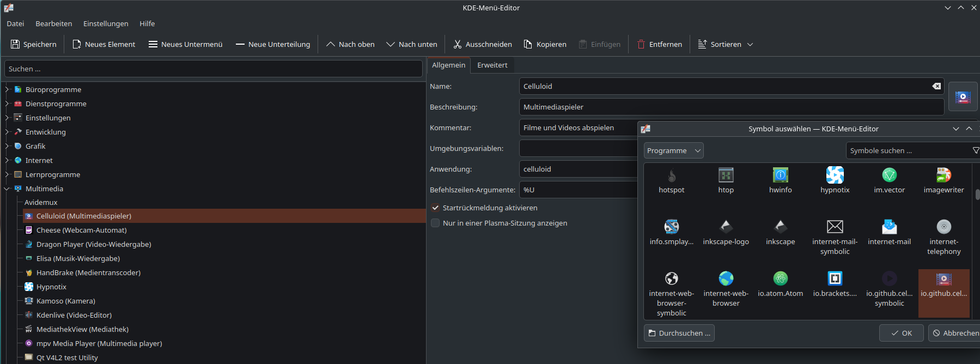This screenshot has height=364, width=980.
Task: Expand the Internet category
Action: click(7, 160)
